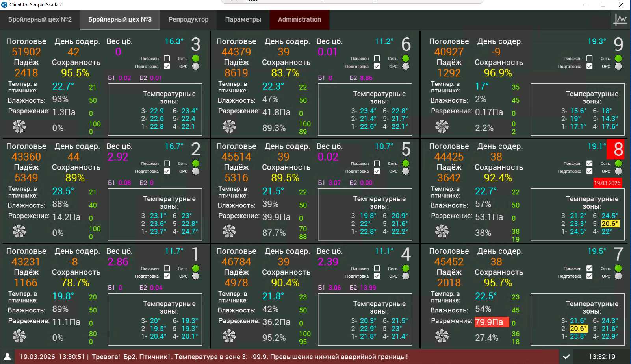
Task: Acknowledge alarm with the checkmark icon
Action: coord(566,357)
